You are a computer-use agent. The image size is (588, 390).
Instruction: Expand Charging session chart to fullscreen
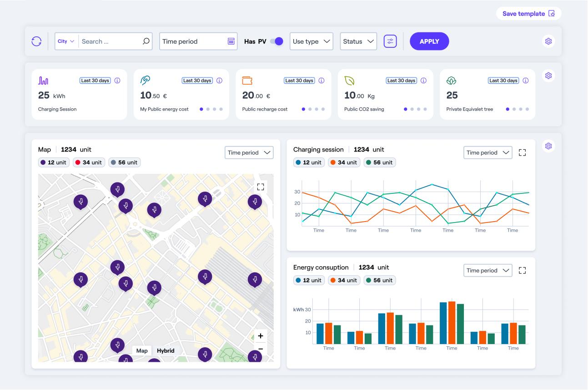[522, 153]
